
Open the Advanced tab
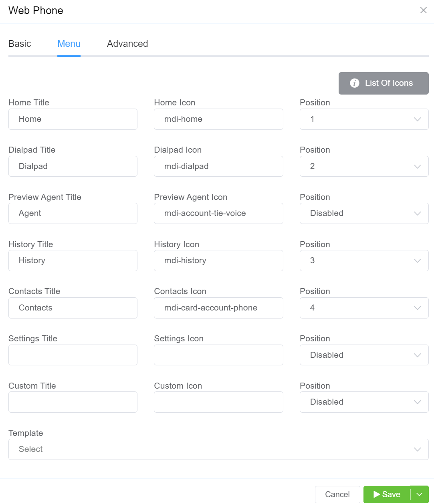click(127, 44)
